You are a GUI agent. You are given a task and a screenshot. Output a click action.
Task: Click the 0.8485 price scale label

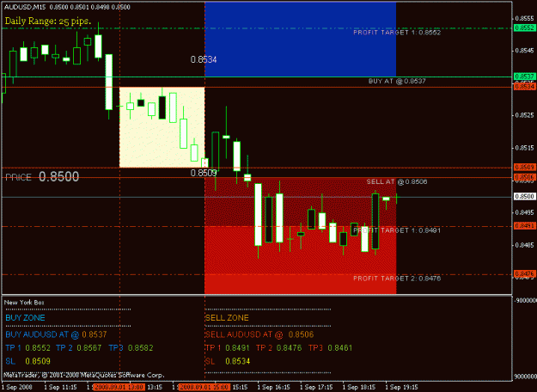525,245
